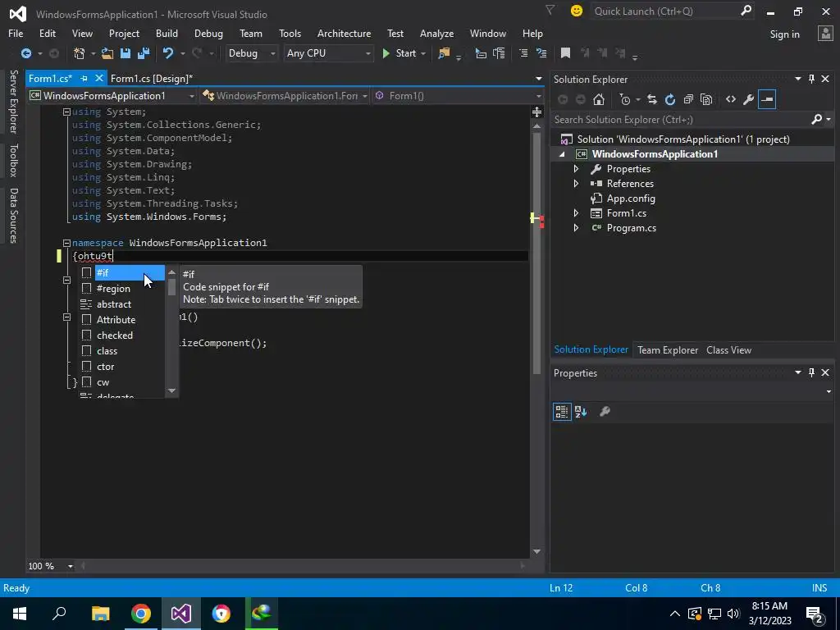Toggle pin on Form1.cs tab
The image size is (840, 630).
[84, 78]
